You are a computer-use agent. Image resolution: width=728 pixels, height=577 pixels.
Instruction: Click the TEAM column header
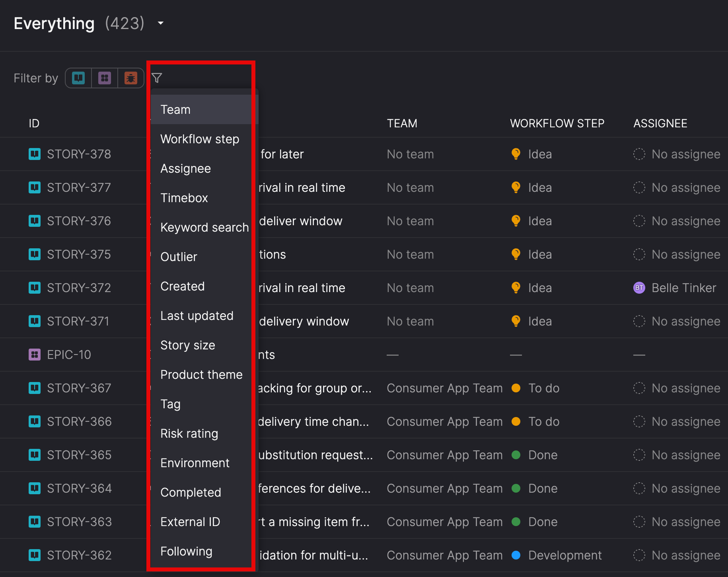click(402, 123)
